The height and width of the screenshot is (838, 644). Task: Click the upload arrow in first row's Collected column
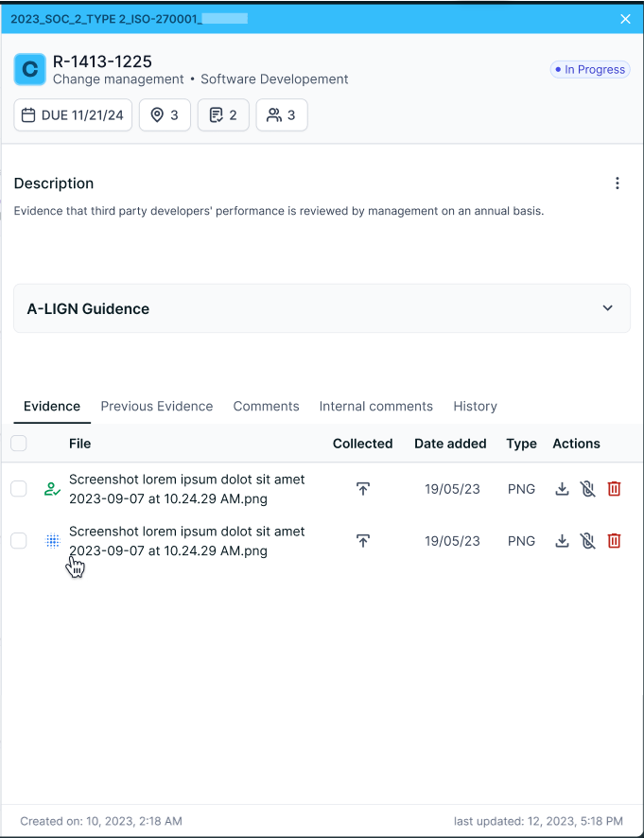coord(362,489)
